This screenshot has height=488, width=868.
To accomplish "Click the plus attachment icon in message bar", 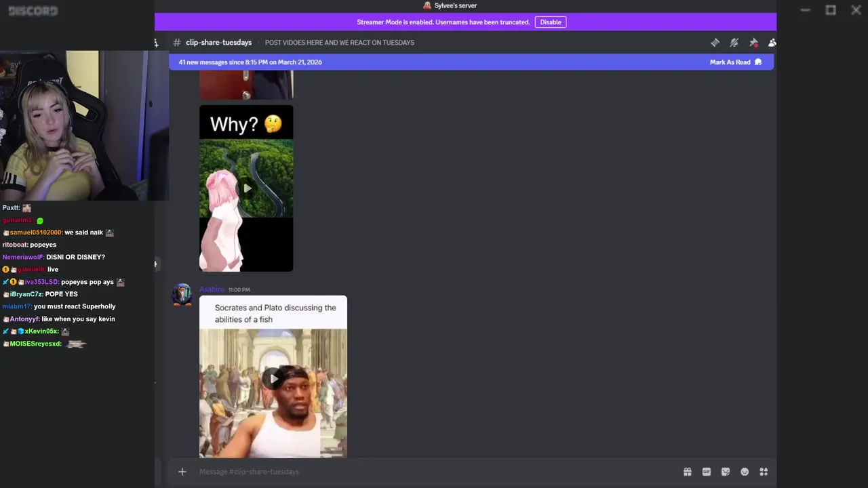I will 182,472.
